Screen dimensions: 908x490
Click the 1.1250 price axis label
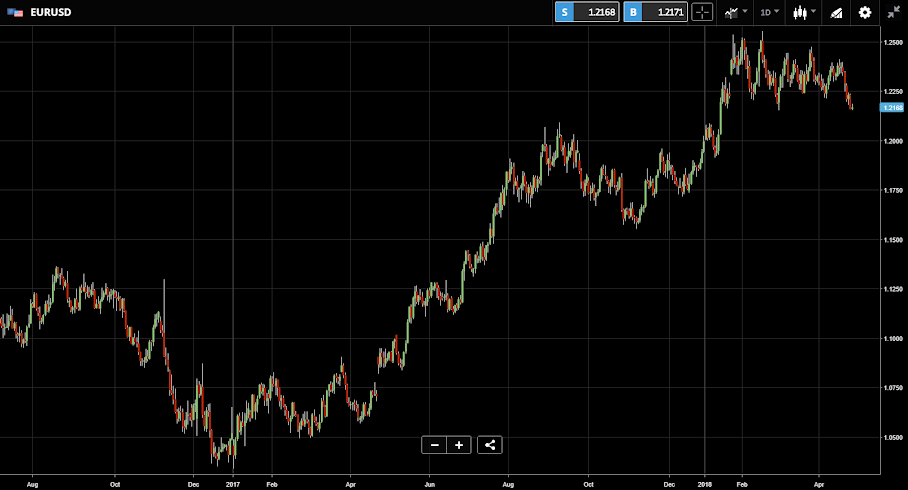click(x=893, y=289)
